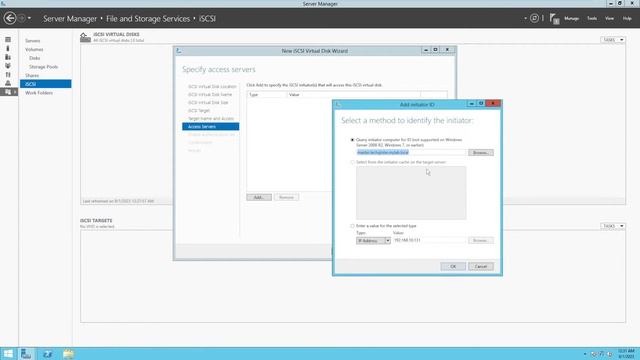Image resolution: width=640 pixels, height=360 pixels.
Task: Click Browse next to computer name field
Action: 480,153
